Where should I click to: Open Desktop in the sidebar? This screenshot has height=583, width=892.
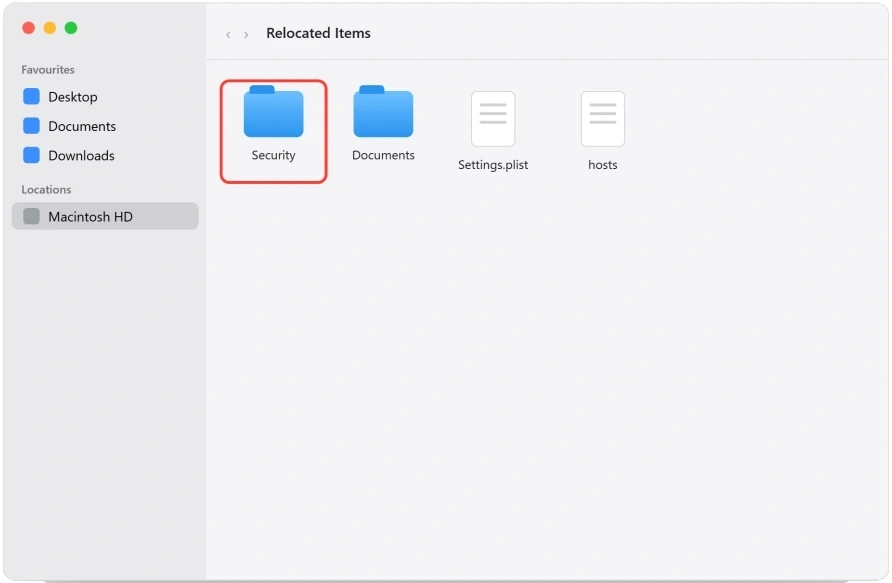tap(105, 97)
